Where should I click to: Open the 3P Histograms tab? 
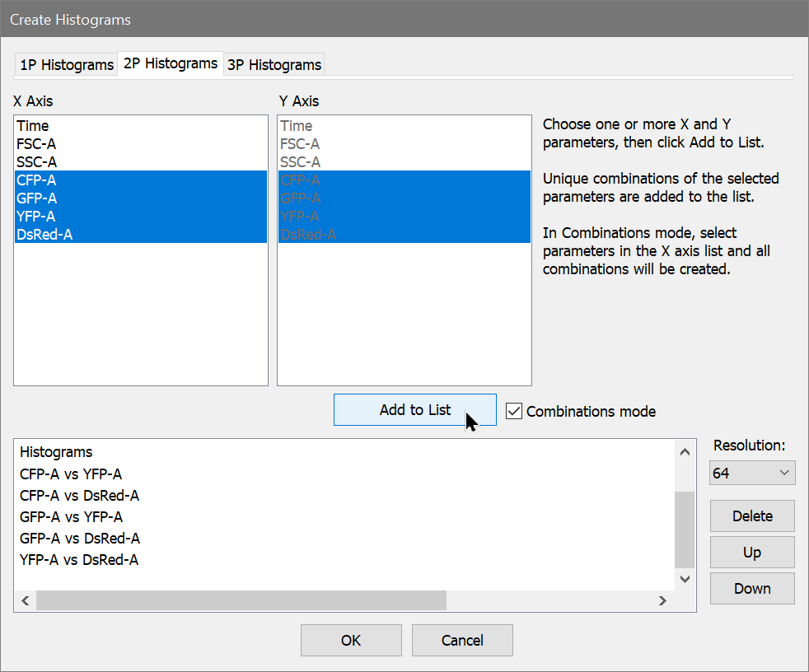[x=274, y=65]
